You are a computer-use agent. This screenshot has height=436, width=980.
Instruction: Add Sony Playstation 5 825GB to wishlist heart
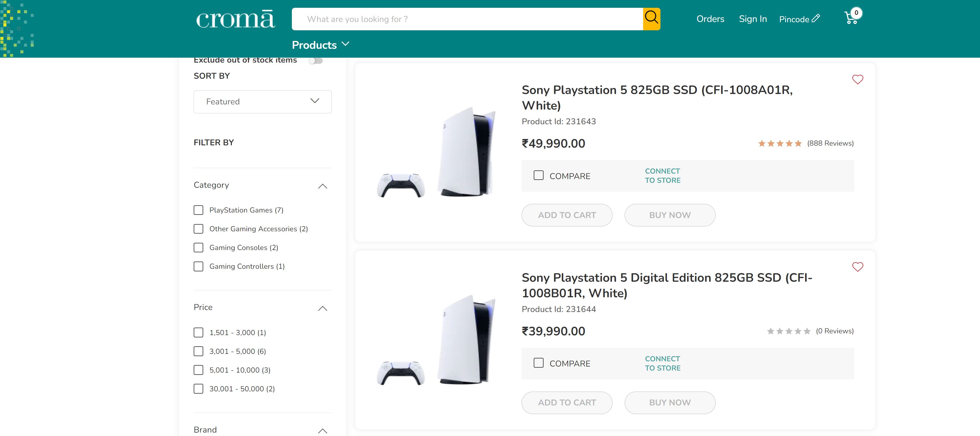pos(858,79)
